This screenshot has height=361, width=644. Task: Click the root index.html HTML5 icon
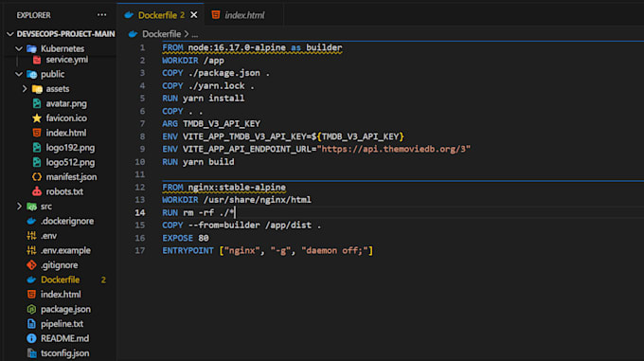coord(31,295)
